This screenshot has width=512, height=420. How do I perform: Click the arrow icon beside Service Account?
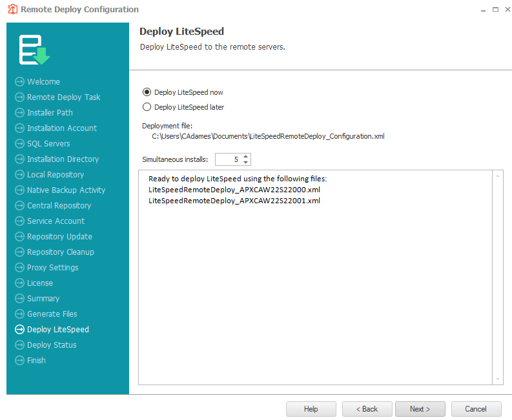[19, 221]
